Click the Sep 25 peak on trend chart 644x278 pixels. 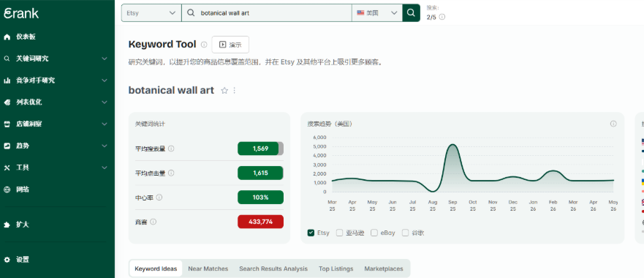click(452, 145)
